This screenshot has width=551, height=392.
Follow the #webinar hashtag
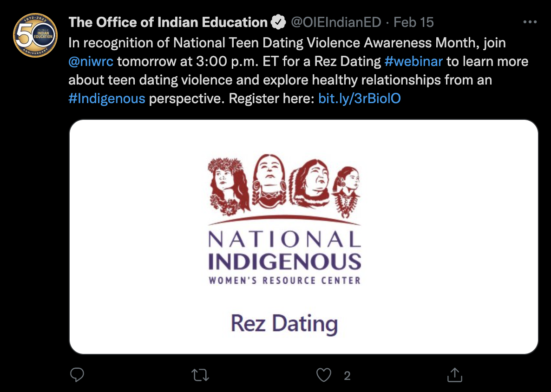pos(413,61)
